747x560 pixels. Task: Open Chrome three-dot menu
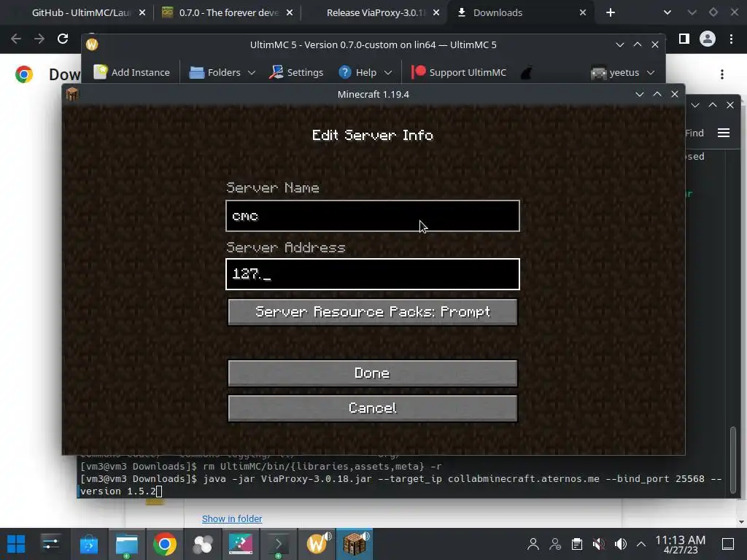[x=731, y=39]
